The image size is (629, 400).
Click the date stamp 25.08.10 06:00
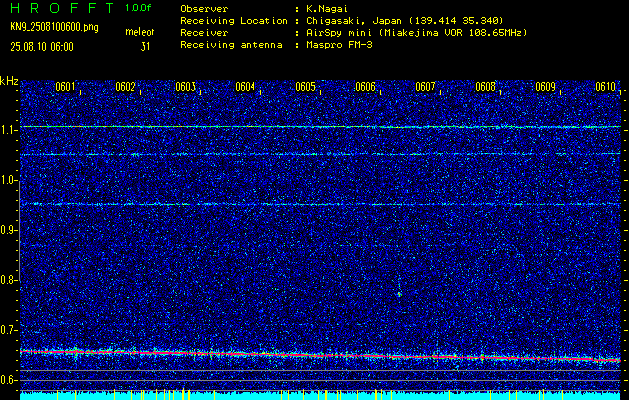pyautogui.click(x=42, y=47)
